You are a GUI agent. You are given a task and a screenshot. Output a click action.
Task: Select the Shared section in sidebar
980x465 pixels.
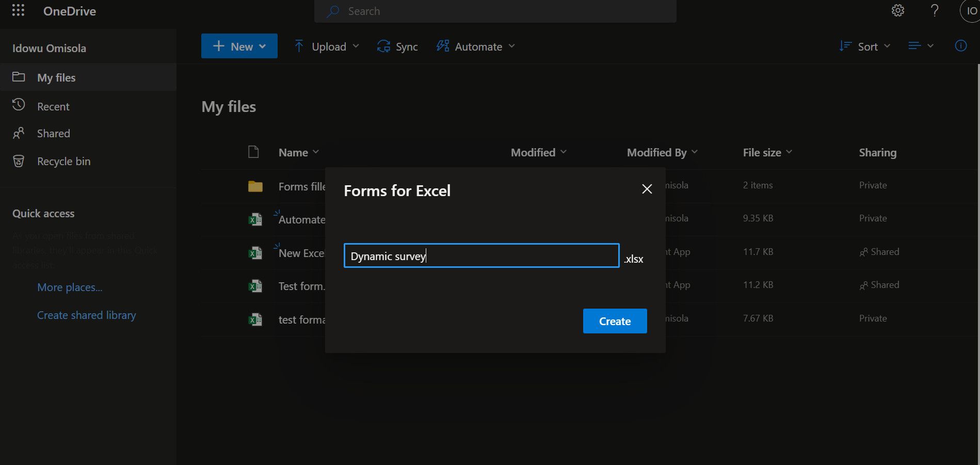53,133
